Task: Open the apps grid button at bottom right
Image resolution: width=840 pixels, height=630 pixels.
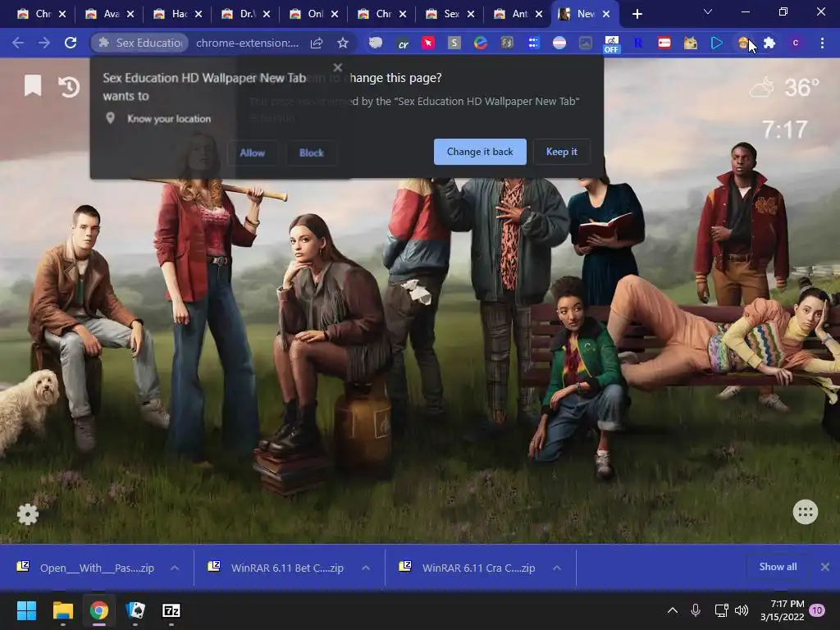Action: (806, 512)
